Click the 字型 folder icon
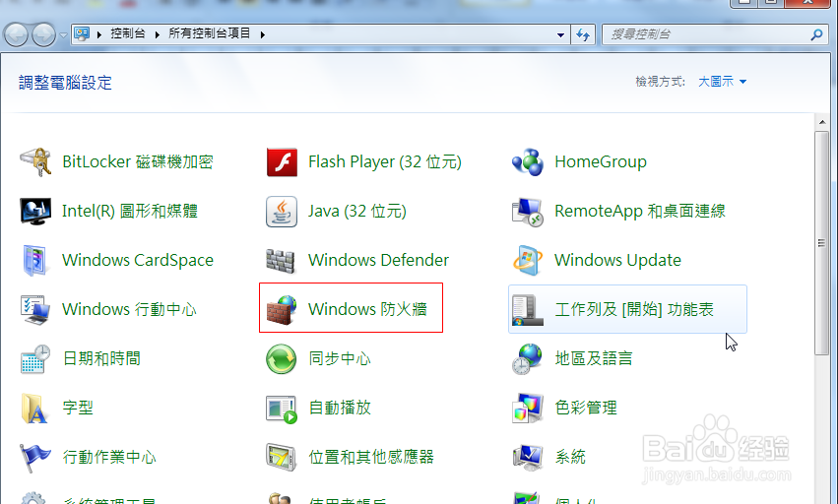Image resolution: width=838 pixels, height=504 pixels. pos(34,409)
